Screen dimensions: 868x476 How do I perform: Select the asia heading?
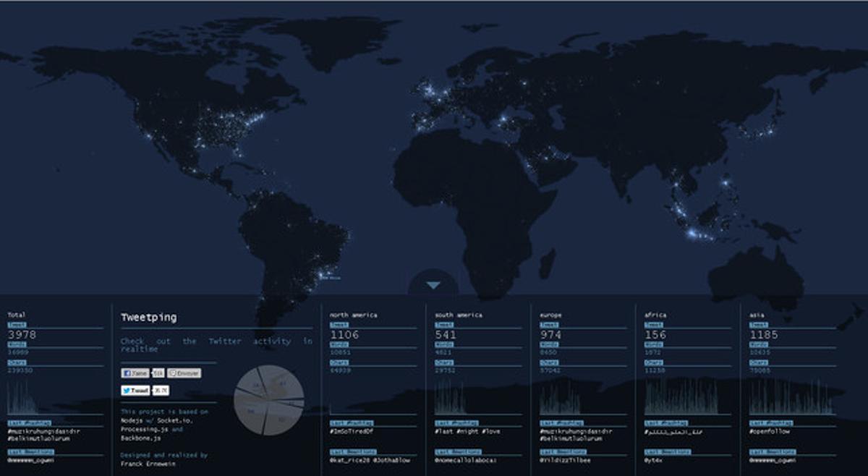tap(758, 315)
